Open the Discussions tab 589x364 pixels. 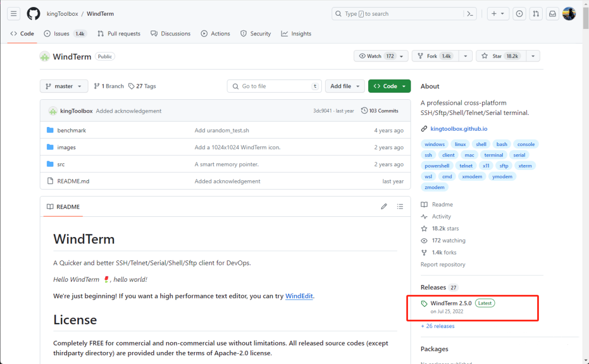coord(171,34)
